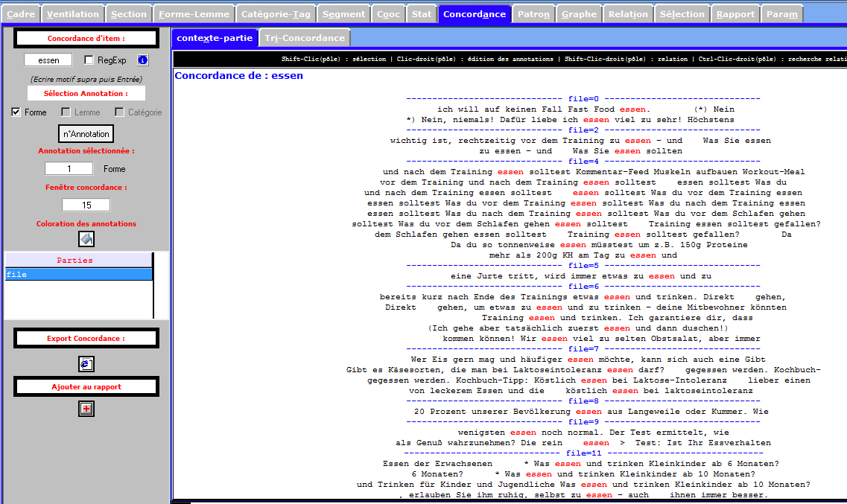This screenshot has width=847, height=504.
Task: Click the '(Ecrire motif supra puis Entrée)' hint
Action: click(86, 80)
